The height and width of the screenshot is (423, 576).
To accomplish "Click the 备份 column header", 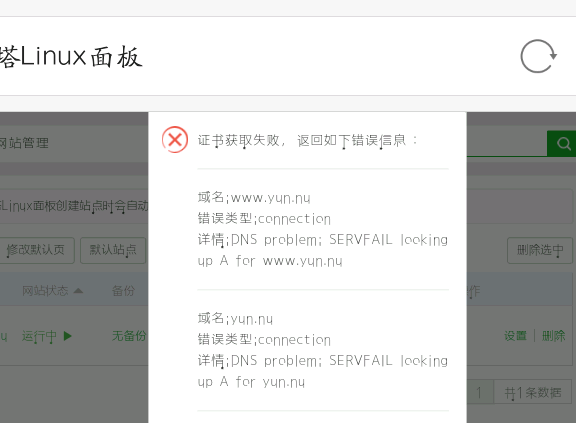I will (123, 291).
